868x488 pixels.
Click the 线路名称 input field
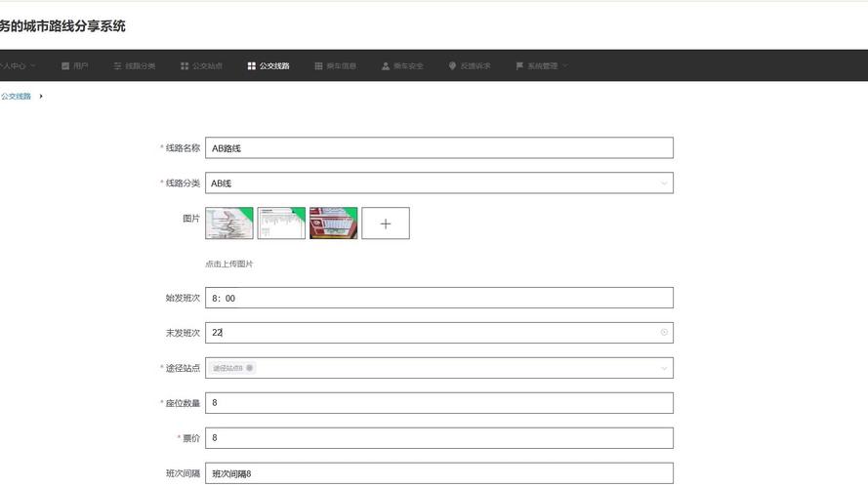pos(438,148)
